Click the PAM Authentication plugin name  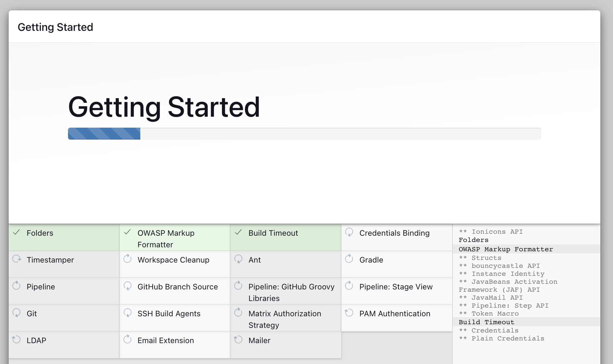[x=395, y=314]
